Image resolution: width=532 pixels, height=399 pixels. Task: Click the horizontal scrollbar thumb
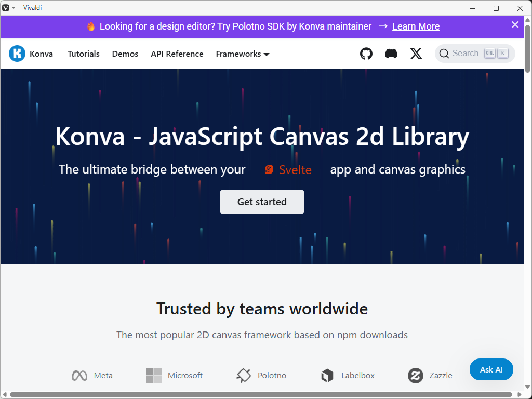pyautogui.click(x=261, y=395)
